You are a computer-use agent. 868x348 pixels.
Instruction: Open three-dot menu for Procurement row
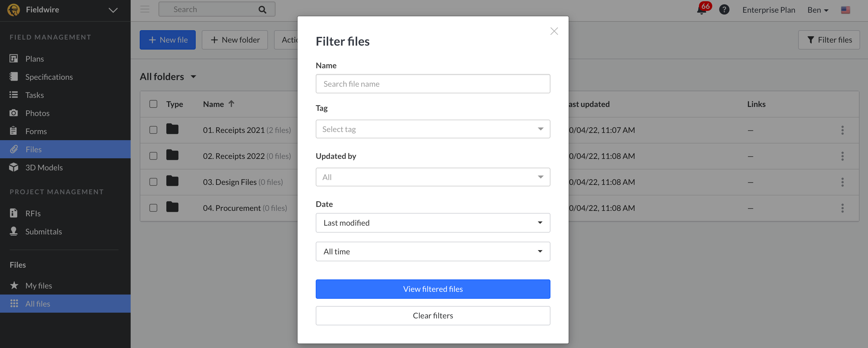tap(842, 208)
